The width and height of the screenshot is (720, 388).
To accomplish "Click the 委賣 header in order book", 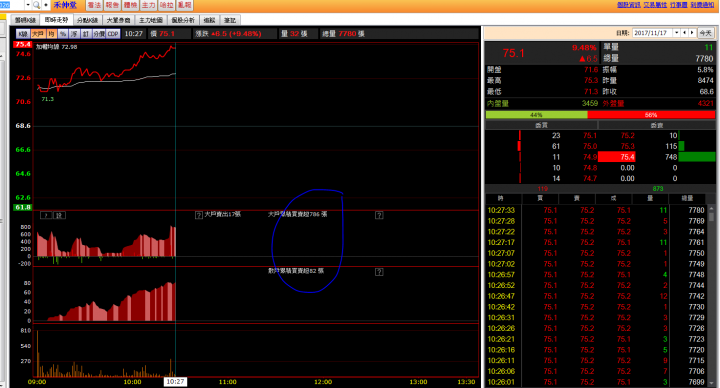I will coord(657,125).
